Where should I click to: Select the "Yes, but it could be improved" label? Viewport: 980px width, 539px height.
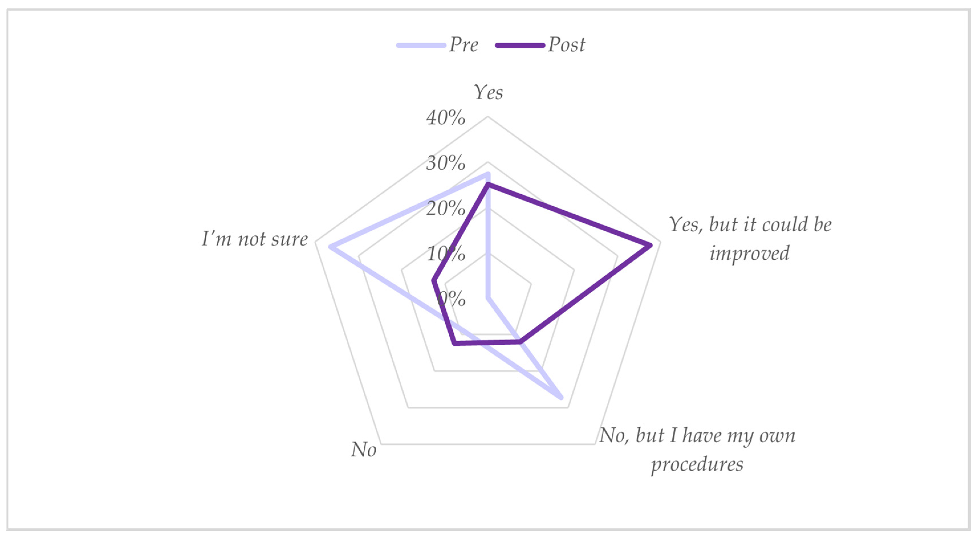click(x=750, y=238)
